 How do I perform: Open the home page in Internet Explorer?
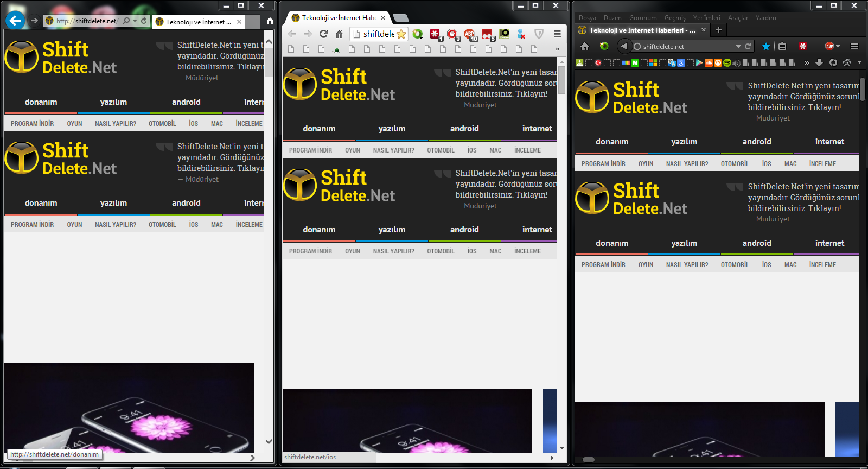(x=270, y=22)
